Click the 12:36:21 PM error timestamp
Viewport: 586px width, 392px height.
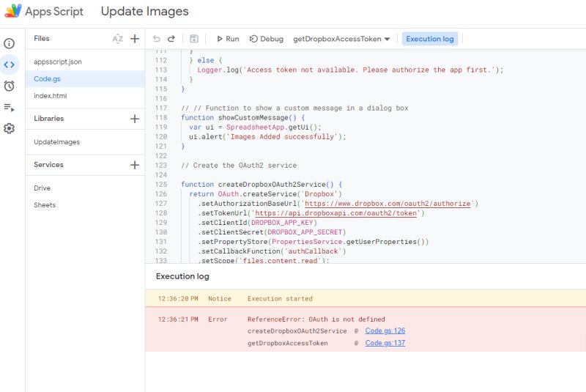(178, 319)
